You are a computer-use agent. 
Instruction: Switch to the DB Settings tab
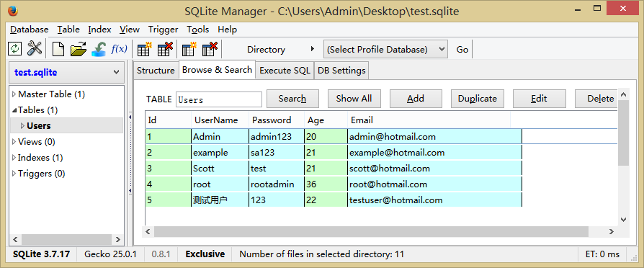(x=341, y=71)
